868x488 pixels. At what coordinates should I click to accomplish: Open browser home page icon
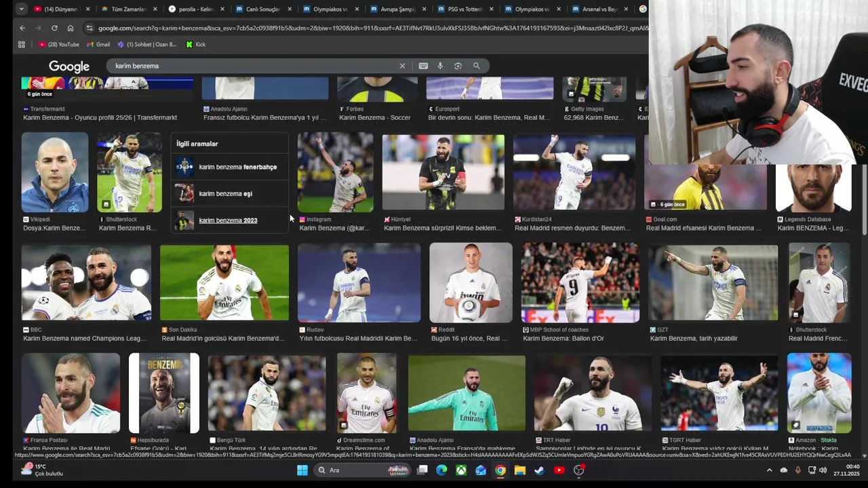click(x=71, y=28)
